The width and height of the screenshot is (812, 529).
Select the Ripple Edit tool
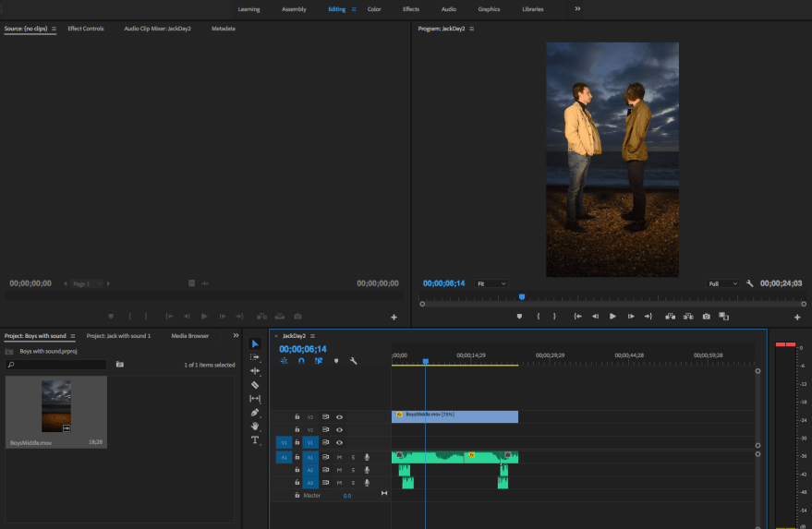click(255, 370)
